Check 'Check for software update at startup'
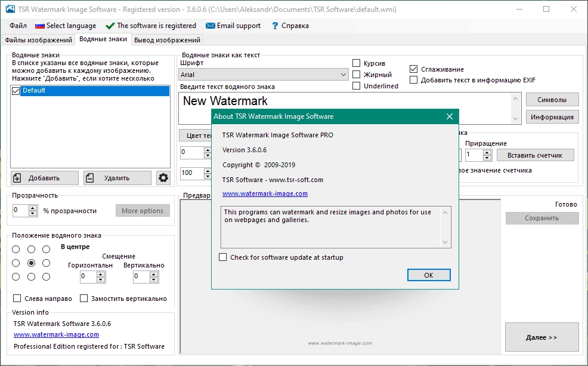588x366 pixels. pyautogui.click(x=223, y=257)
